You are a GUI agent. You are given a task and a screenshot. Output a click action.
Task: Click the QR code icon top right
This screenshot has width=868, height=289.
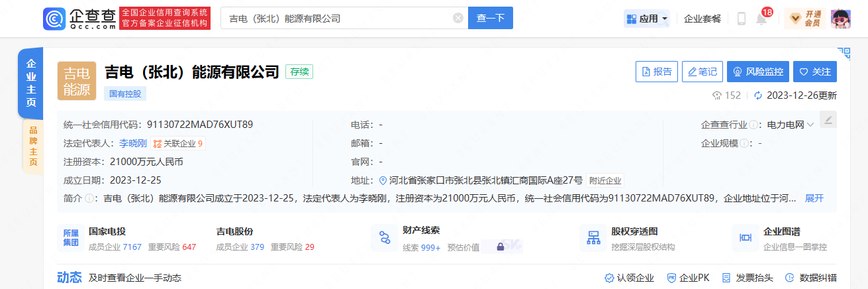tap(844, 52)
